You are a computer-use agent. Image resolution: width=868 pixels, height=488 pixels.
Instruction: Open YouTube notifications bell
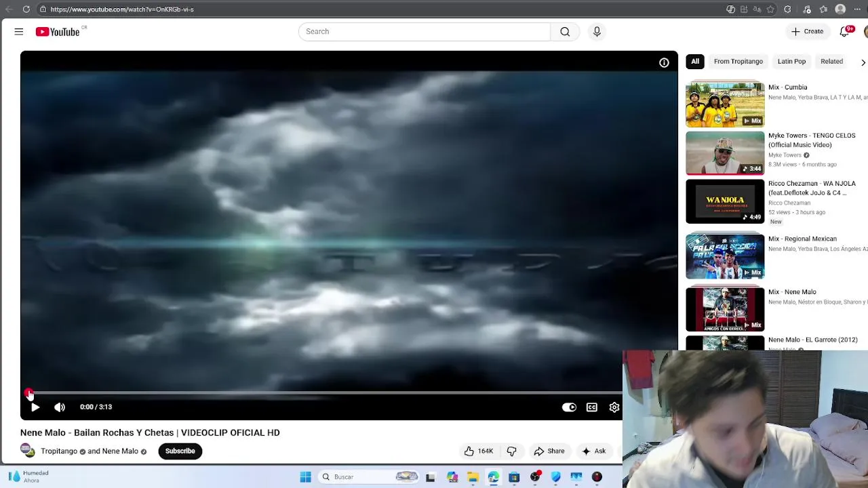coord(845,31)
